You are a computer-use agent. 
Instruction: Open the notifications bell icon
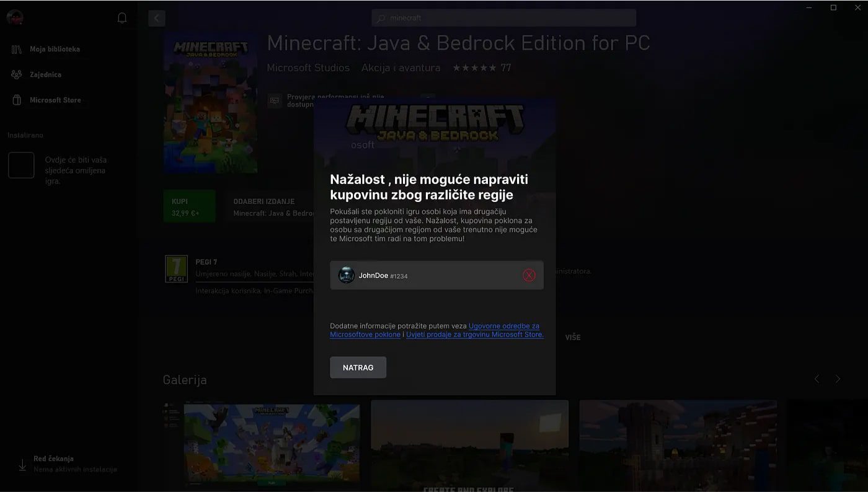point(122,18)
